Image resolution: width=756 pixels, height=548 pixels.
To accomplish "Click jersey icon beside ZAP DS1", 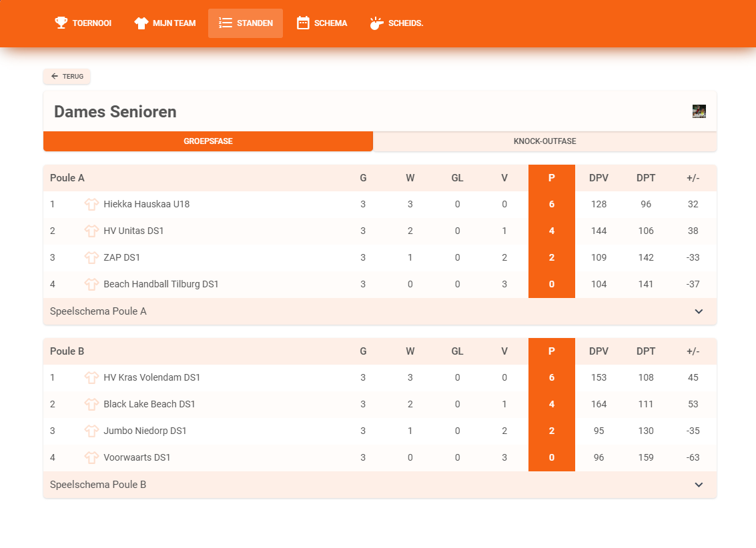I will pos(91,257).
